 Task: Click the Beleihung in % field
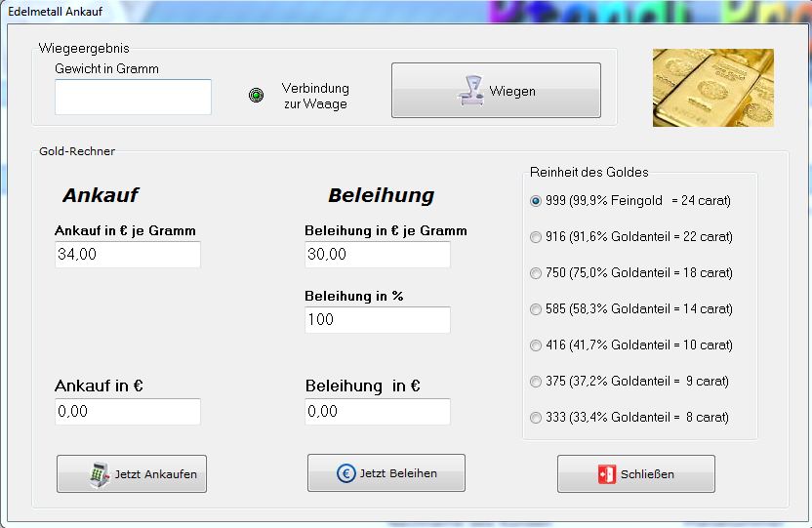378,320
